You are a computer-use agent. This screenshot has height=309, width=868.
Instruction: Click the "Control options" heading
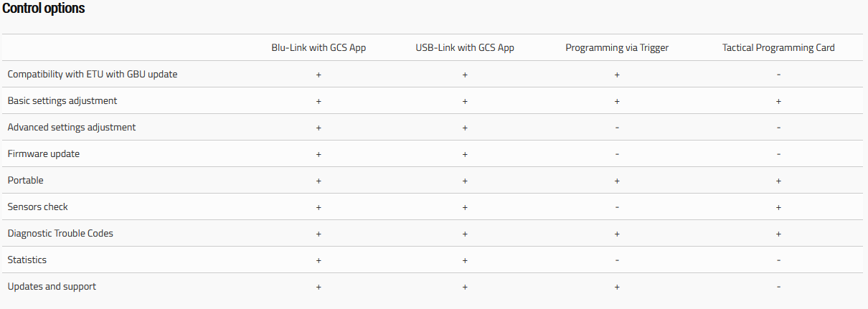click(x=44, y=9)
